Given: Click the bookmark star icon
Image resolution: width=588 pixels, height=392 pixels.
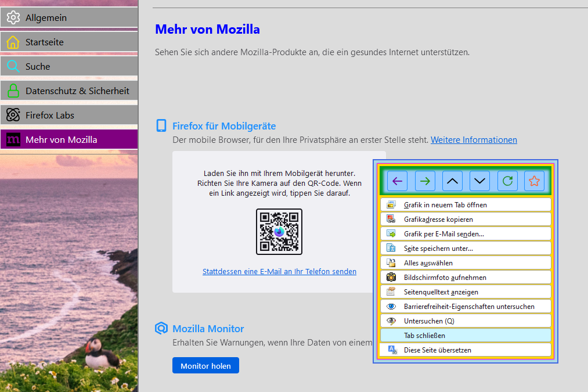Looking at the screenshot, I should (x=535, y=181).
